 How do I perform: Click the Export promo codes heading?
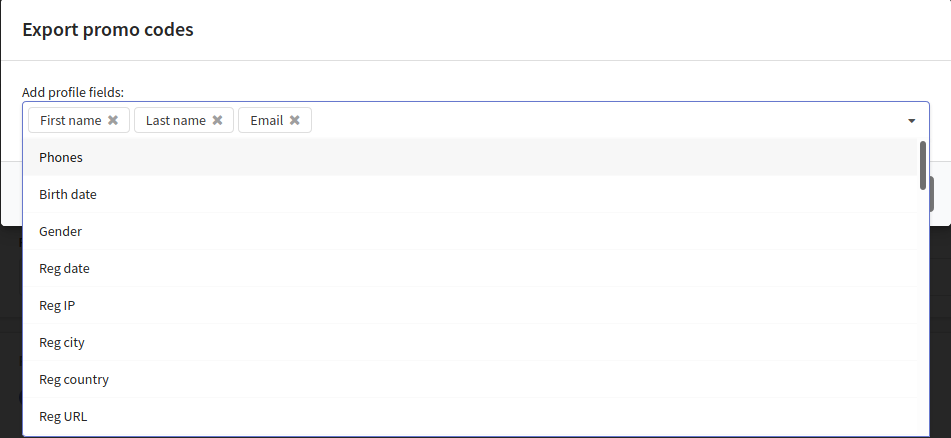point(108,30)
